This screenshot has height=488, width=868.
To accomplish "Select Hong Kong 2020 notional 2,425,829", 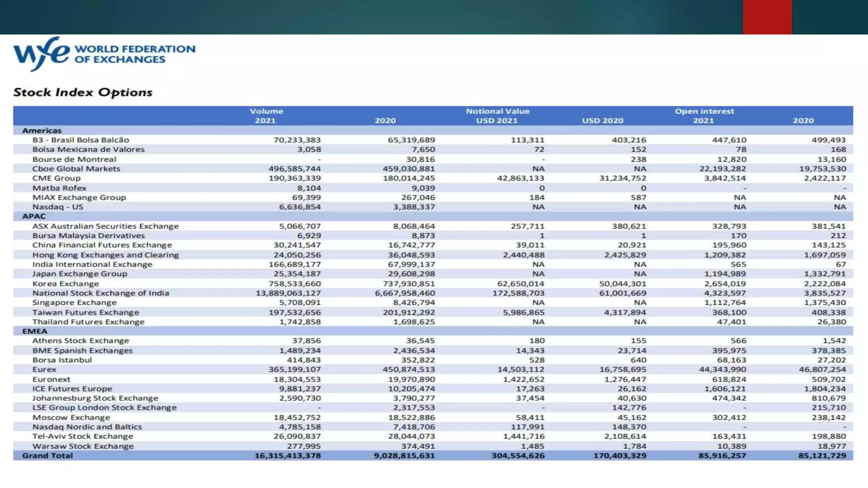I will [x=625, y=255].
